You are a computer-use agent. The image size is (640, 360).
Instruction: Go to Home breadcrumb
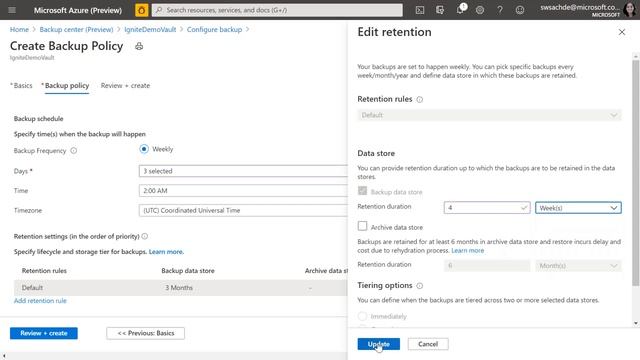click(x=19, y=29)
